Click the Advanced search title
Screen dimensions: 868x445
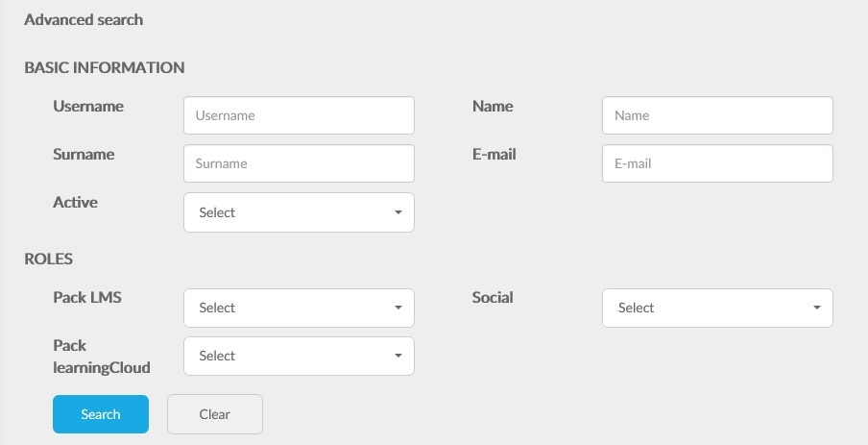click(x=84, y=20)
